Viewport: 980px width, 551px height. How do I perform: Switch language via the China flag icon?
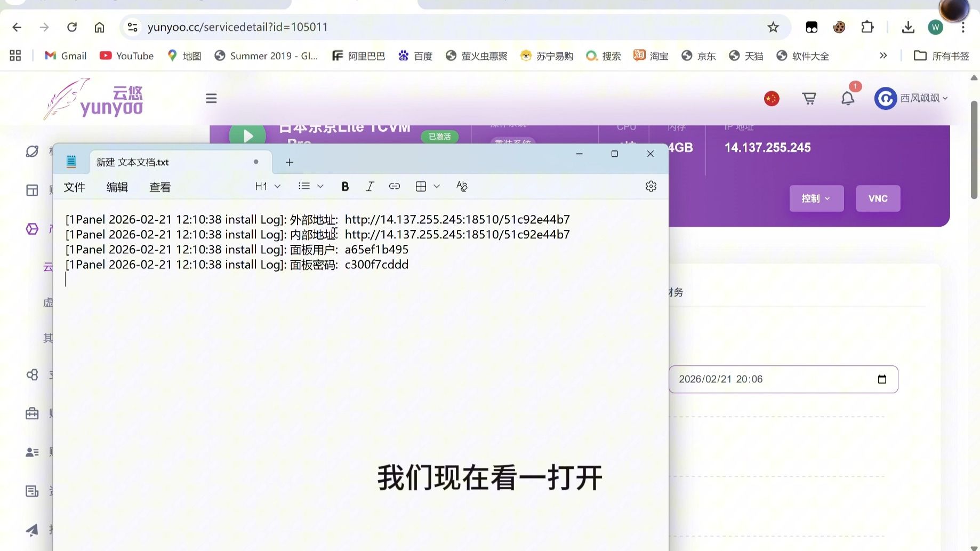click(x=772, y=99)
